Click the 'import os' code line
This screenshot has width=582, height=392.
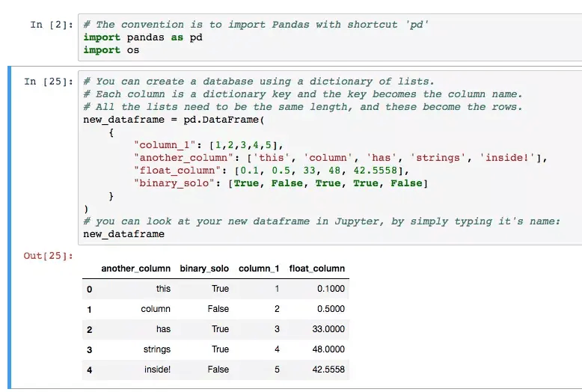(x=111, y=49)
